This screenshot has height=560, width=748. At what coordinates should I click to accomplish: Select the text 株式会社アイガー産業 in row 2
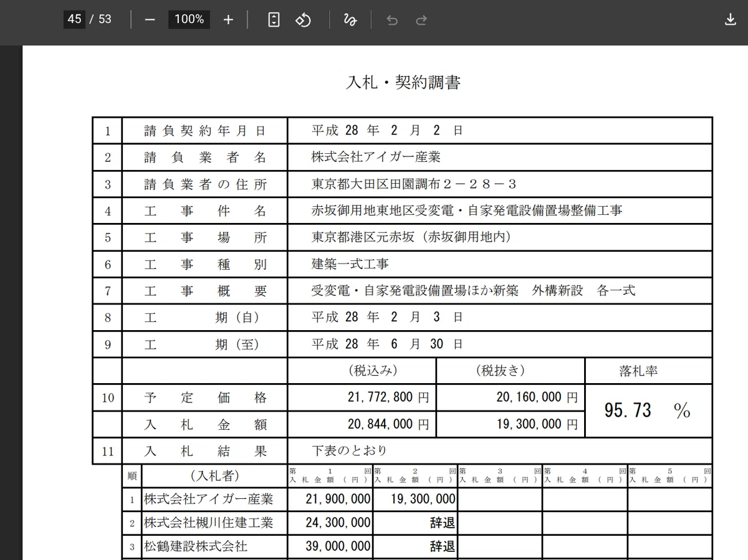[x=376, y=157]
